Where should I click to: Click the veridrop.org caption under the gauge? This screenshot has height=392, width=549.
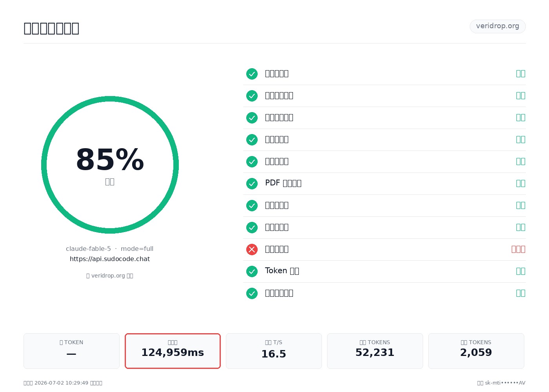tap(110, 276)
